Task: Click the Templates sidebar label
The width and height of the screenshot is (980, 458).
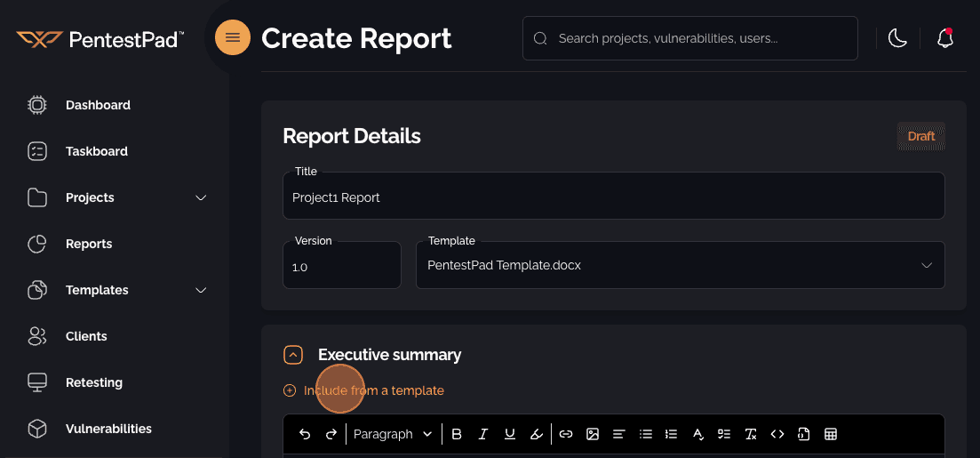Action: click(x=97, y=290)
